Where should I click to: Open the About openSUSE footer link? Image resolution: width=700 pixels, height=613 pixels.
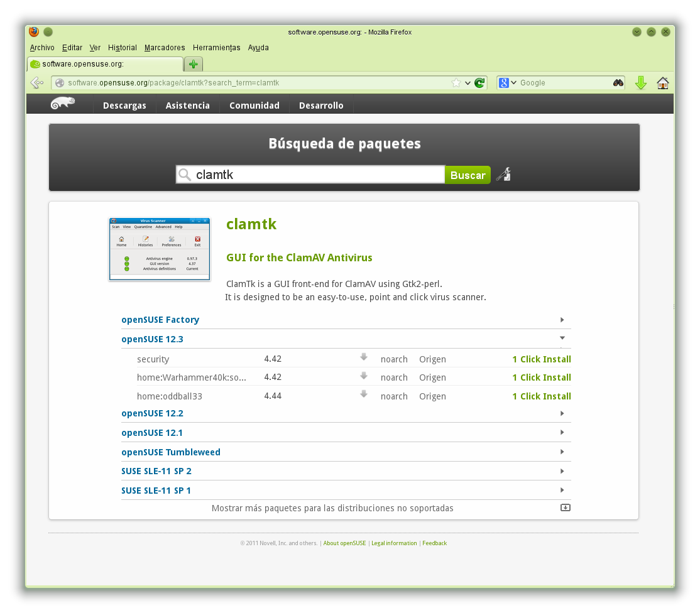pos(344,543)
